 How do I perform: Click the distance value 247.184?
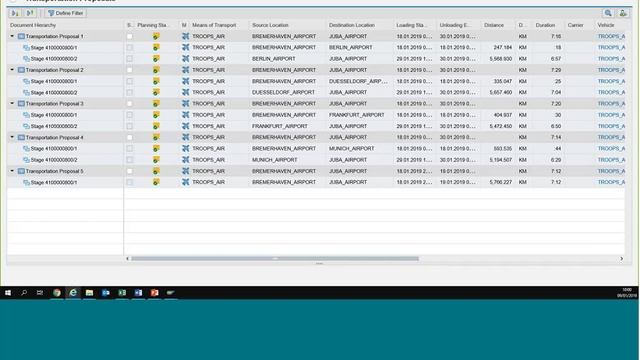click(502, 48)
